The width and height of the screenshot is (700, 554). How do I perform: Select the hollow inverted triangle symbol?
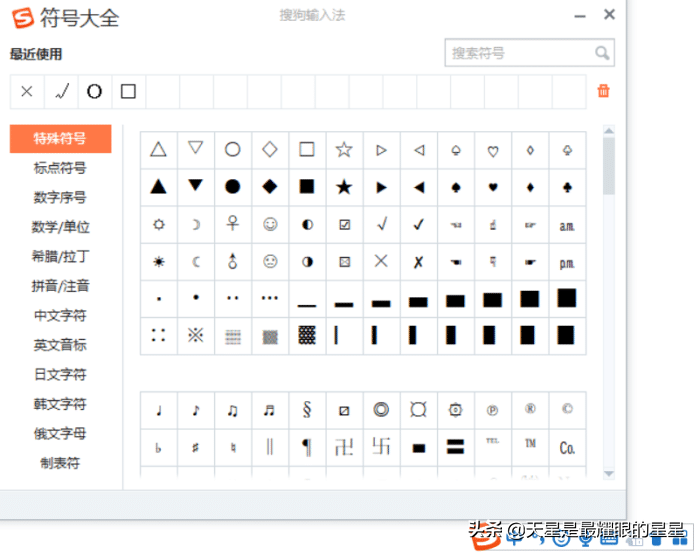pyautogui.click(x=196, y=150)
